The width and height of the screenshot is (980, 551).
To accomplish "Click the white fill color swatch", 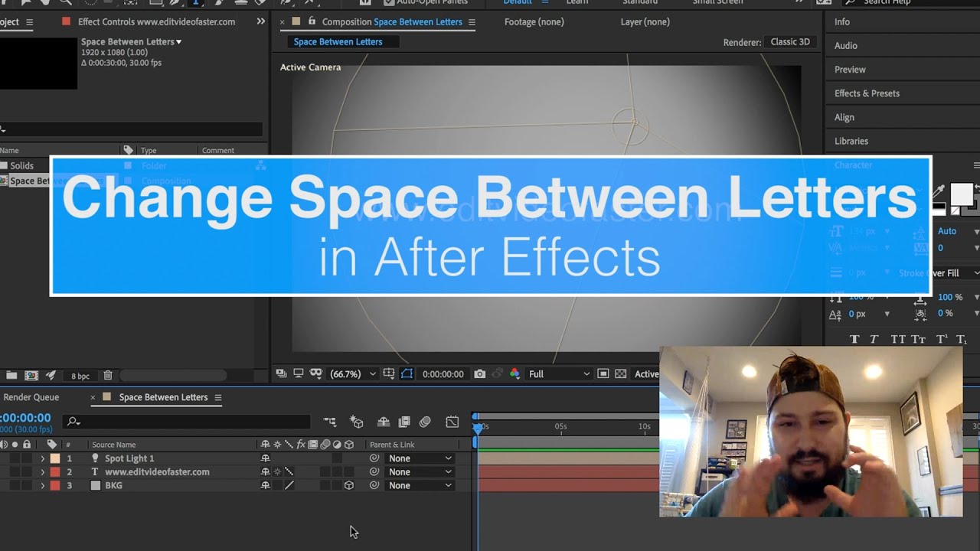I will [x=961, y=194].
